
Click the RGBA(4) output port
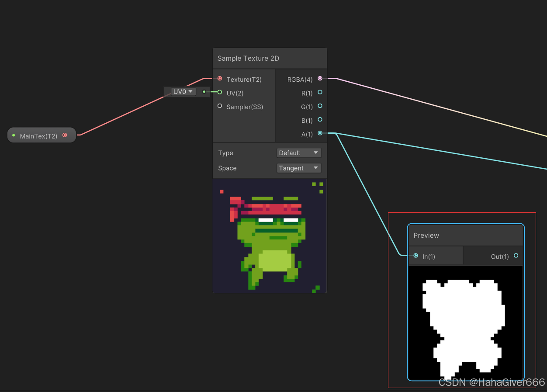tap(320, 79)
